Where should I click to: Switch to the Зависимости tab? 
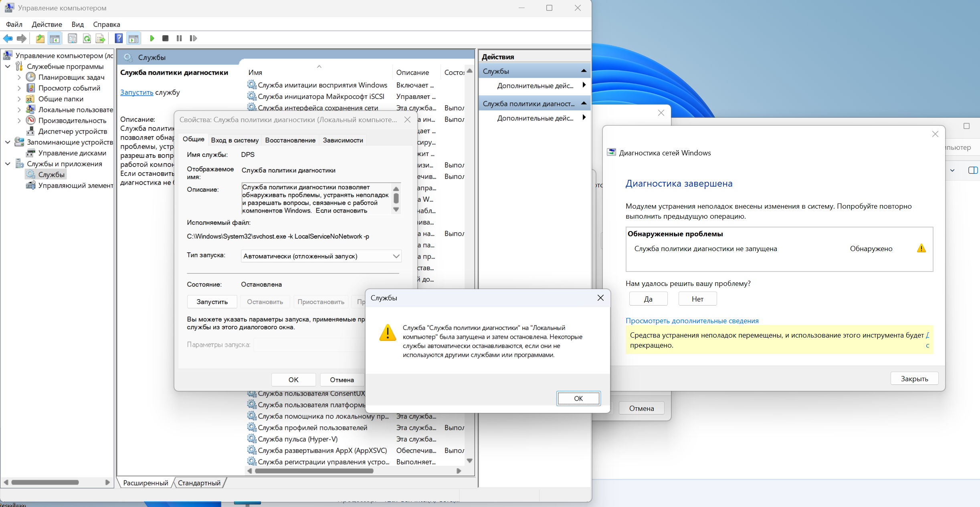click(x=343, y=140)
